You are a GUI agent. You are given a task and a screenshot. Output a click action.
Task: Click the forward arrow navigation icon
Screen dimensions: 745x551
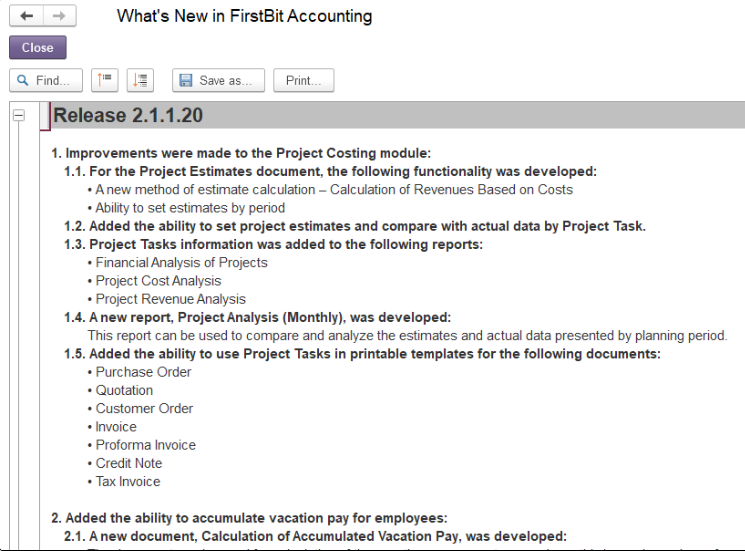click(59, 16)
